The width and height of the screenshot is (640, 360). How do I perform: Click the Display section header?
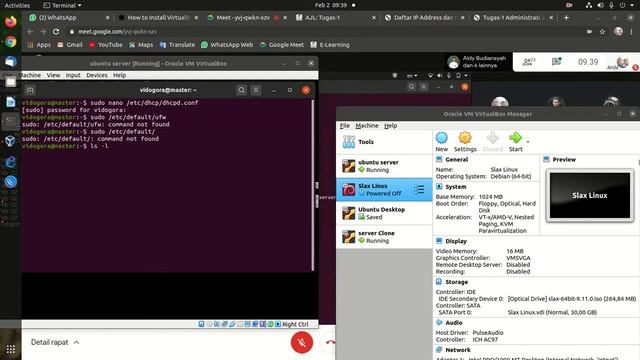[x=456, y=241]
